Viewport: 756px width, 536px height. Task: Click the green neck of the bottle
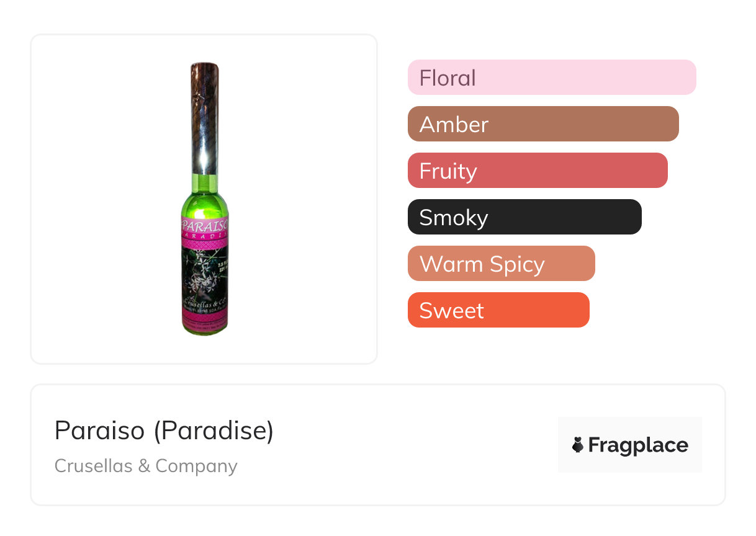point(205,185)
